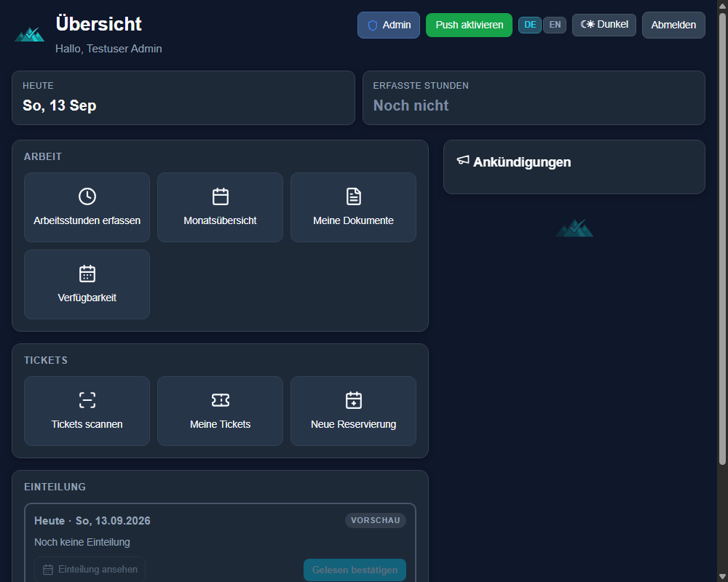Open the Meine Dokumente tile
This screenshot has width=728, height=582.
pyautogui.click(x=353, y=207)
